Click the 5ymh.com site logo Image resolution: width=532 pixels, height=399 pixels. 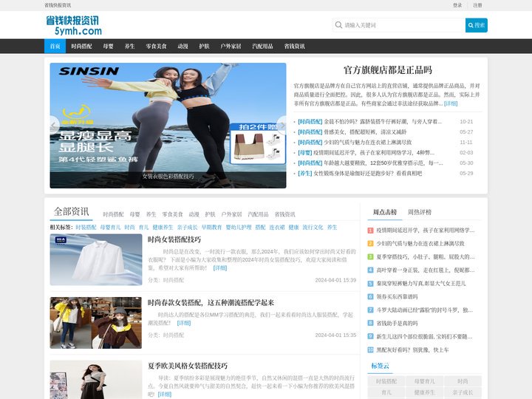click(74, 25)
